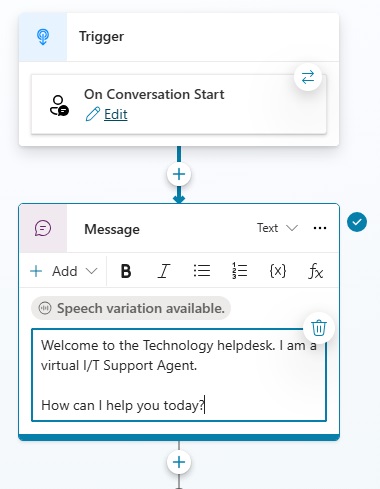Click the Message node chat bubble icon
The height and width of the screenshot is (489, 380).
[43, 229]
